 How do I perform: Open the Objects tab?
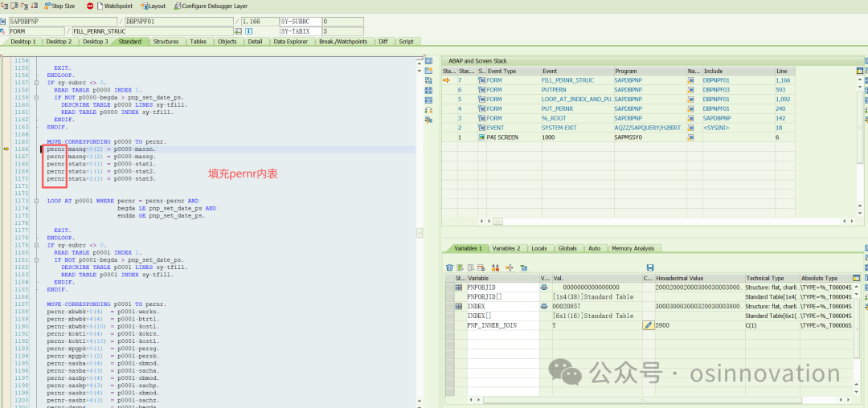point(227,42)
